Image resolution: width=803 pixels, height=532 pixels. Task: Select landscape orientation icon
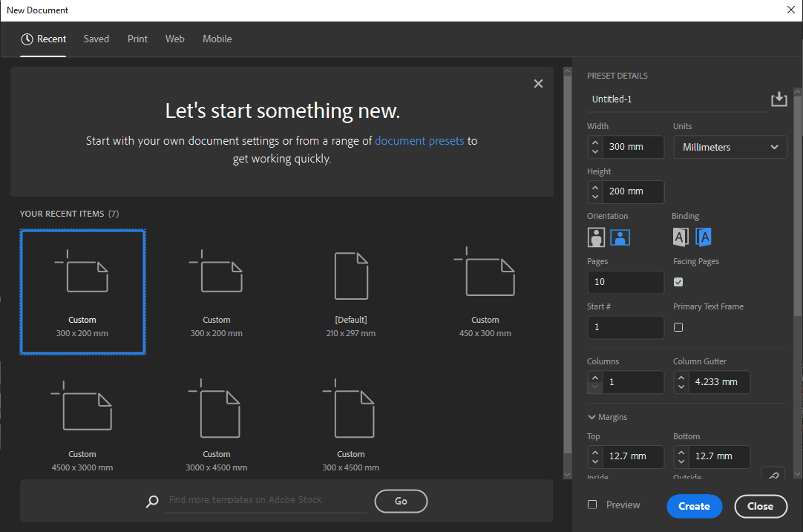pyautogui.click(x=620, y=237)
